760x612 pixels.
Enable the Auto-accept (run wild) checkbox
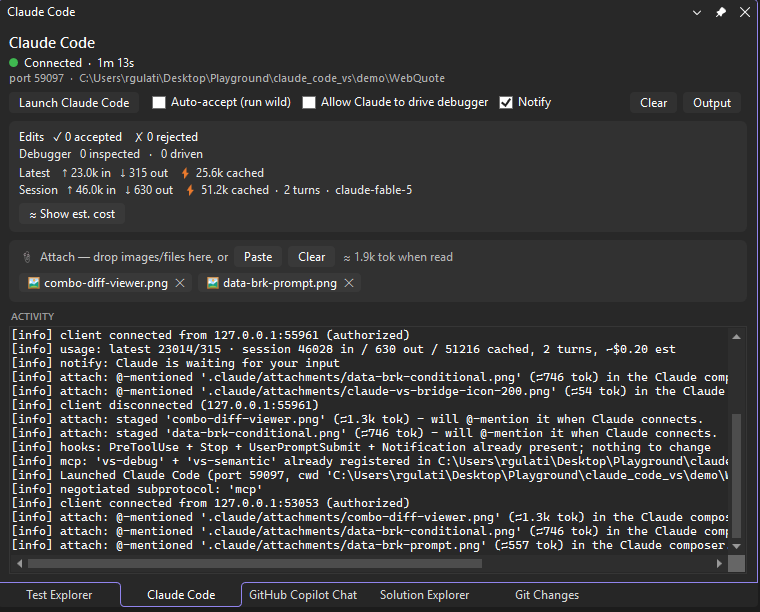(x=159, y=102)
